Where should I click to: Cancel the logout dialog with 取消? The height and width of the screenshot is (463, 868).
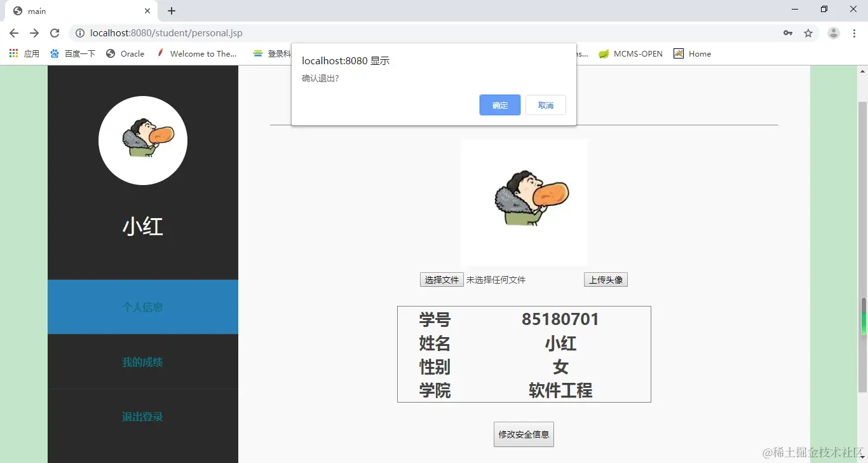point(545,105)
